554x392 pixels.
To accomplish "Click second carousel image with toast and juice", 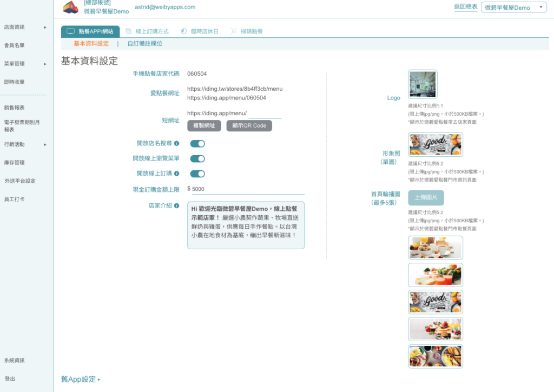I will click(x=436, y=275).
